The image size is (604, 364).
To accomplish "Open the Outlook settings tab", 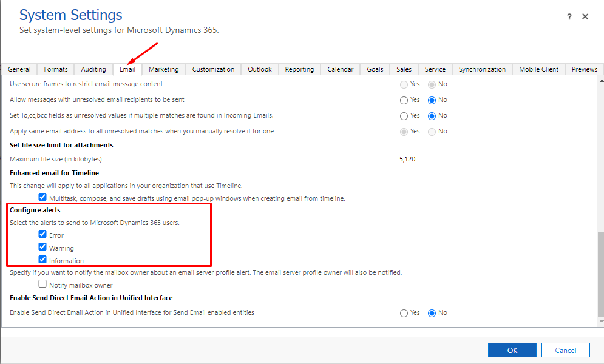I will coord(259,69).
